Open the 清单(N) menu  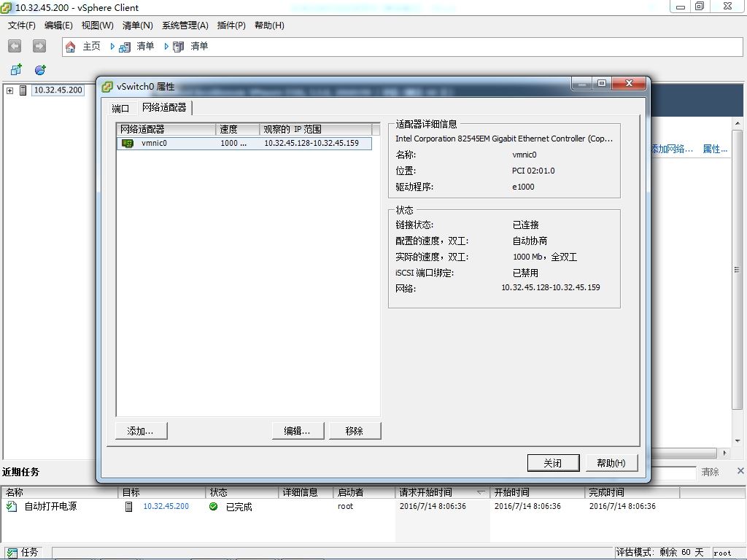pos(138,26)
